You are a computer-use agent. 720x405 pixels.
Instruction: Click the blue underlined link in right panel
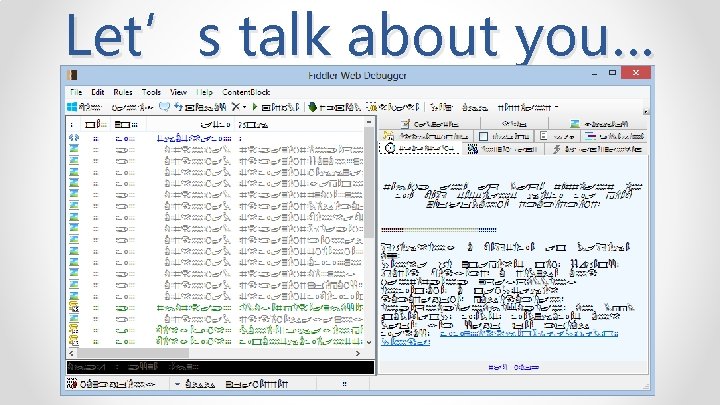point(529,334)
